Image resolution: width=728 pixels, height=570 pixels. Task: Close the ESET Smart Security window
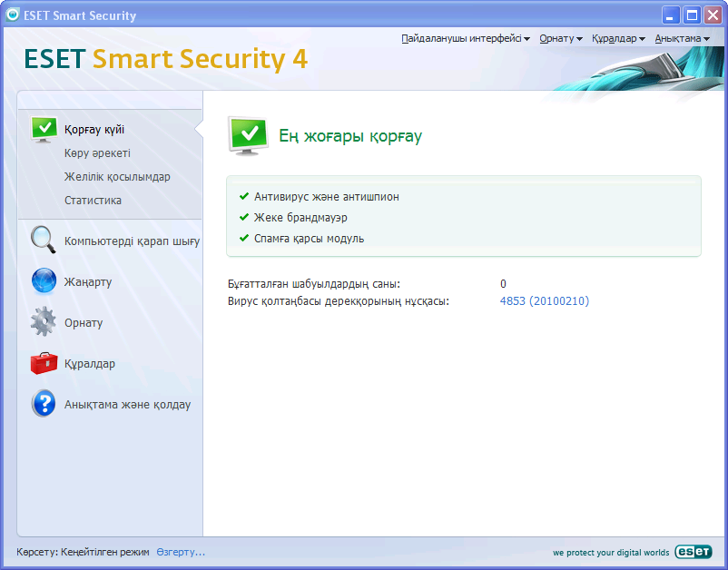tap(713, 15)
